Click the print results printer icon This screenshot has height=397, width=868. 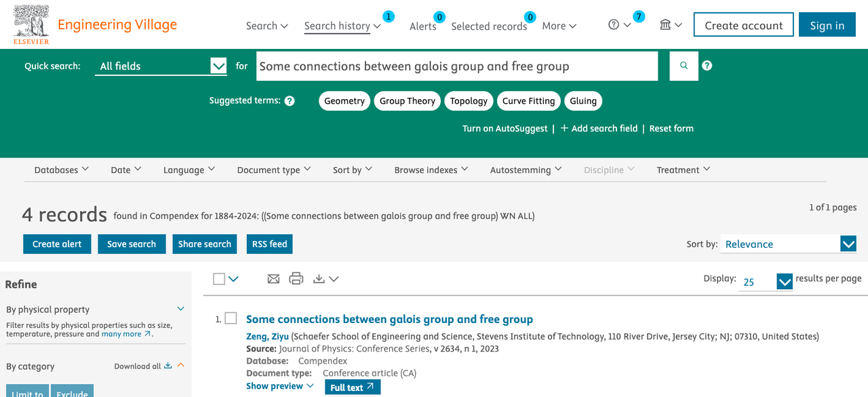click(296, 278)
